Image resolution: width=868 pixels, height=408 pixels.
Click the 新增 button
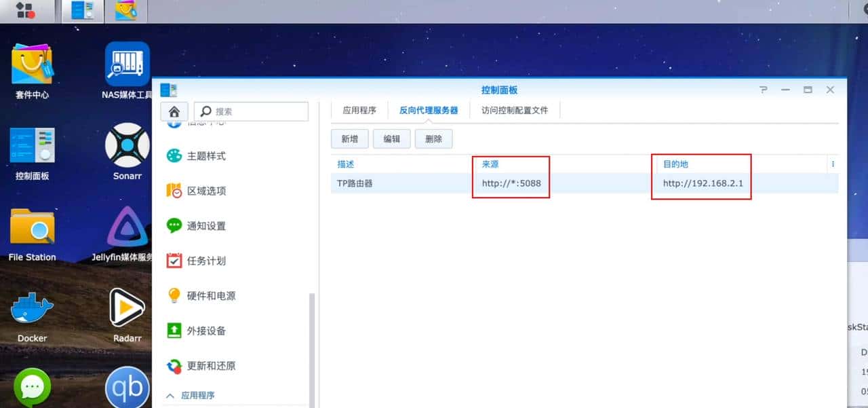point(349,139)
